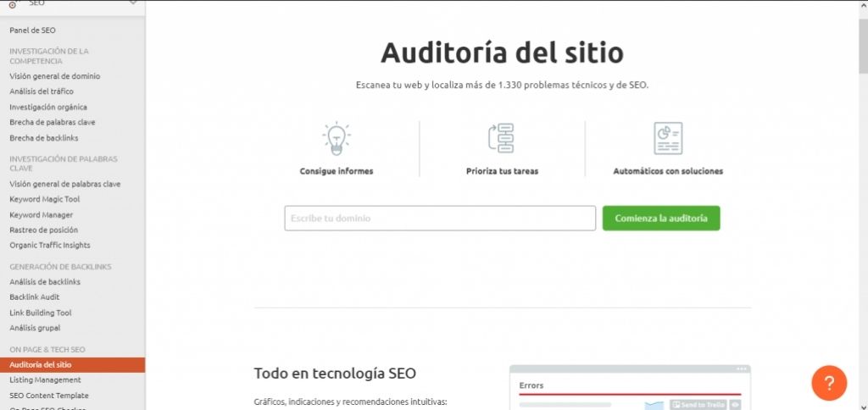Open 'Análisis de backlinks'

tap(45, 281)
